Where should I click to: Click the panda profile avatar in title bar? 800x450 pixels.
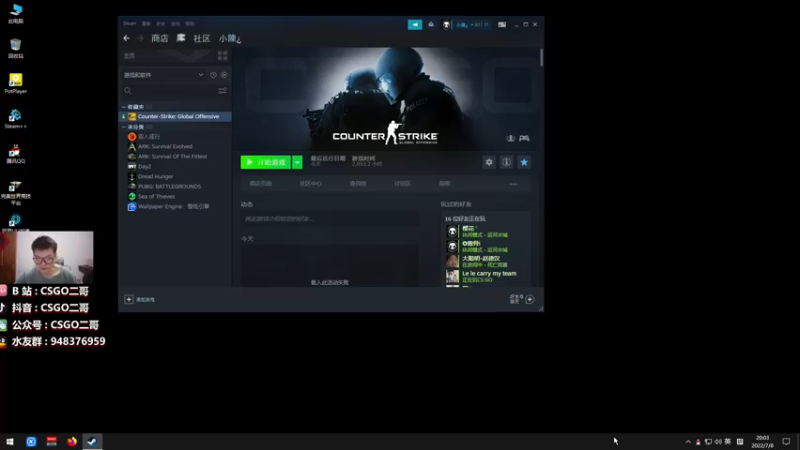coord(446,24)
